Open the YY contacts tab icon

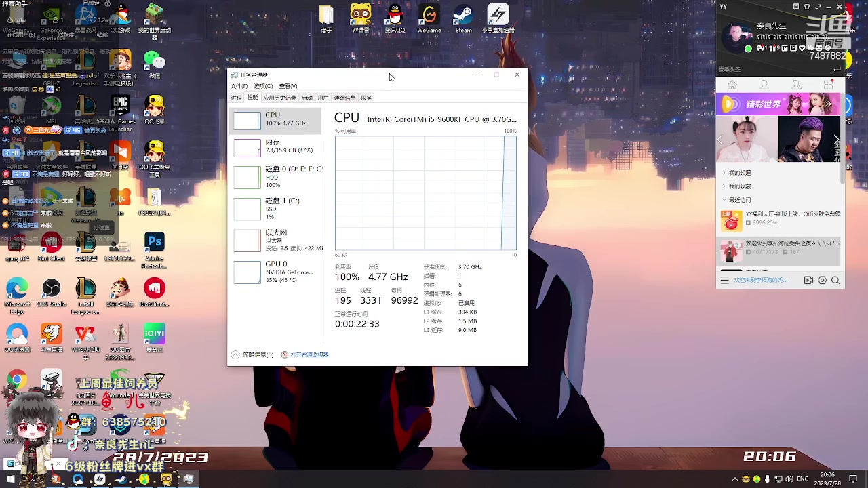[x=764, y=85]
